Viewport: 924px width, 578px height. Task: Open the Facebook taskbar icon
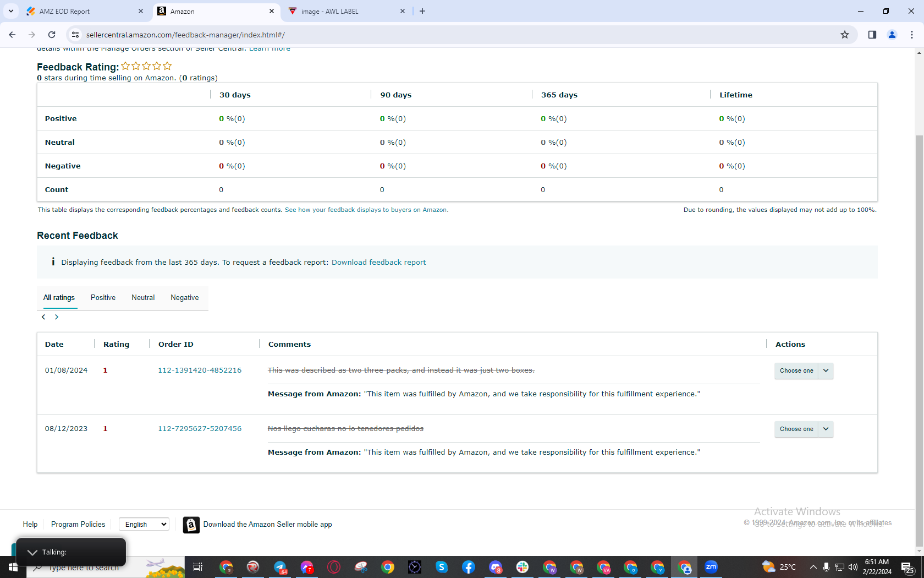[x=469, y=567]
